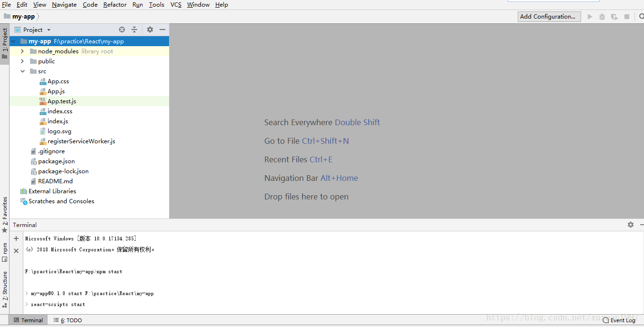The image size is (644, 327).
Task: Open Project panel settings gear
Action: [150, 30]
